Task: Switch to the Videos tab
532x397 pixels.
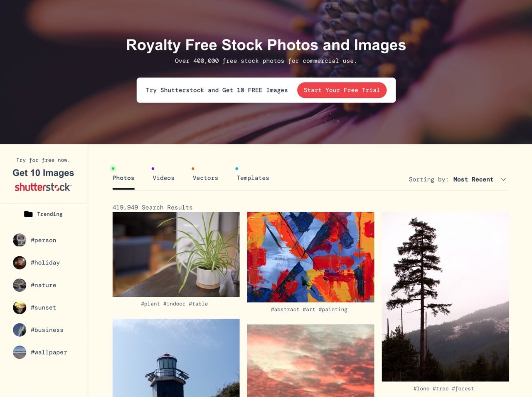Action: (163, 178)
